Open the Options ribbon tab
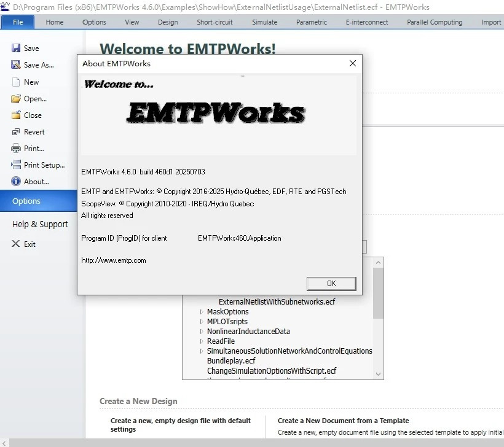This screenshot has height=447, width=504. pyautogui.click(x=94, y=22)
